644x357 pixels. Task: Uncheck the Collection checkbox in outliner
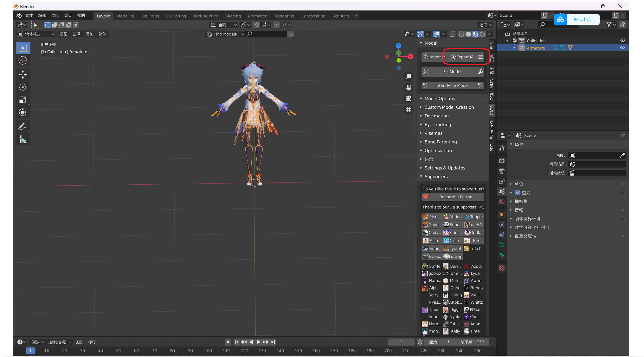click(515, 41)
